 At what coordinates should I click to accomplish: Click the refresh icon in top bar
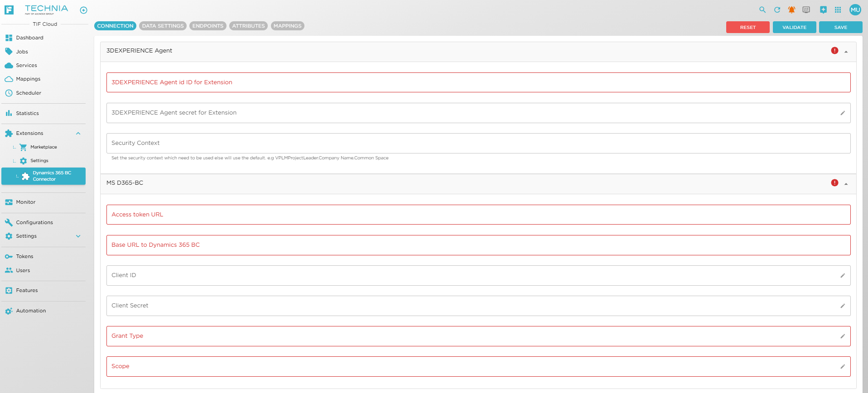pyautogui.click(x=777, y=10)
